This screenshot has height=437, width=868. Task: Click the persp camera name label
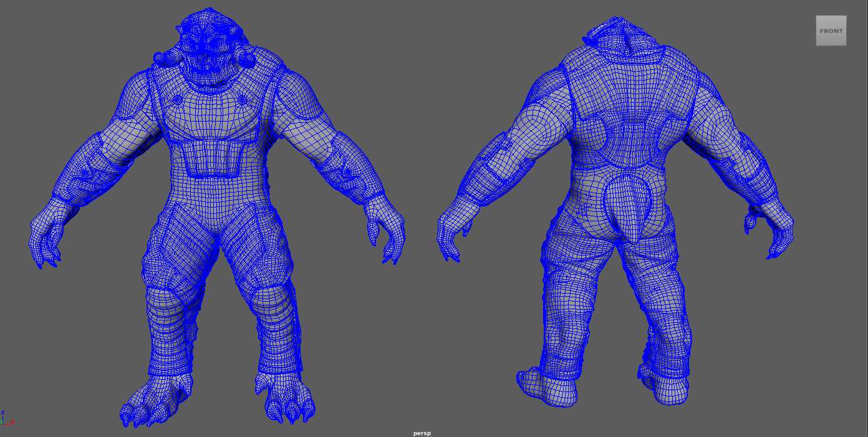[x=422, y=433]
